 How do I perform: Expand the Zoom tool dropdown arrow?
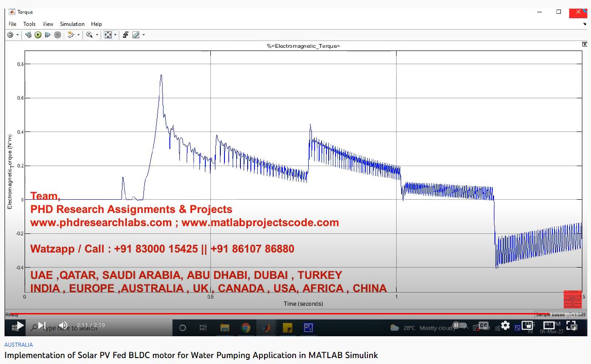point(97,35)
